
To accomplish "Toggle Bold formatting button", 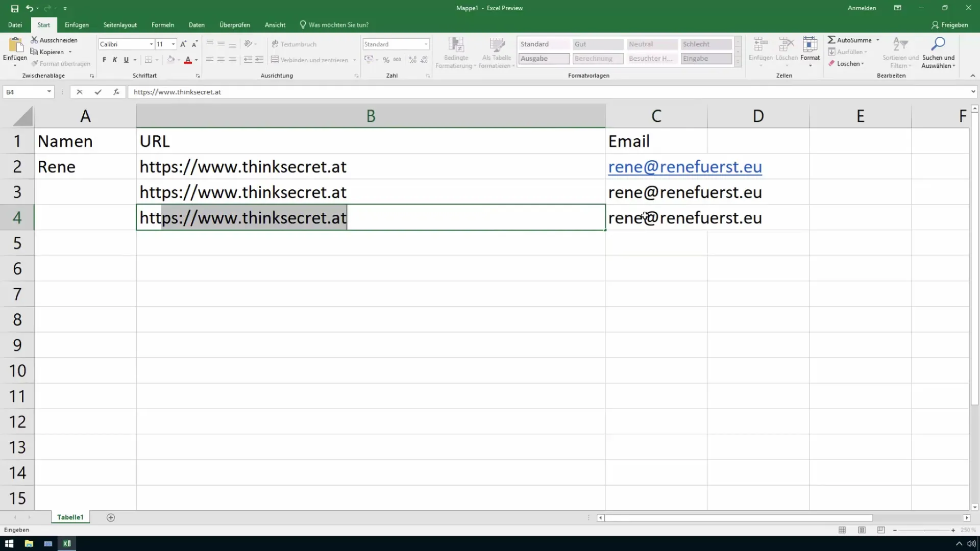I will click(x=104, y=60).
